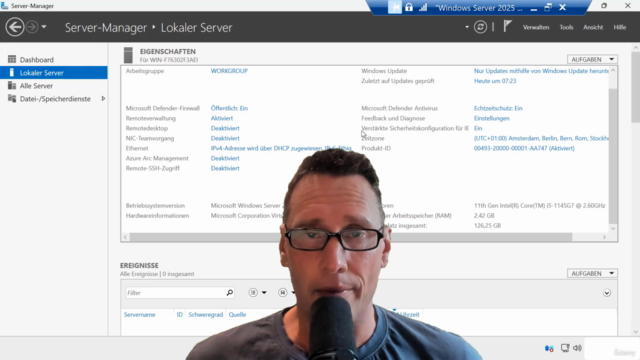Click the main window vertical scrollbar thumb
The height and width of the screenshot is (360, 640).
[x=635, y=87]
